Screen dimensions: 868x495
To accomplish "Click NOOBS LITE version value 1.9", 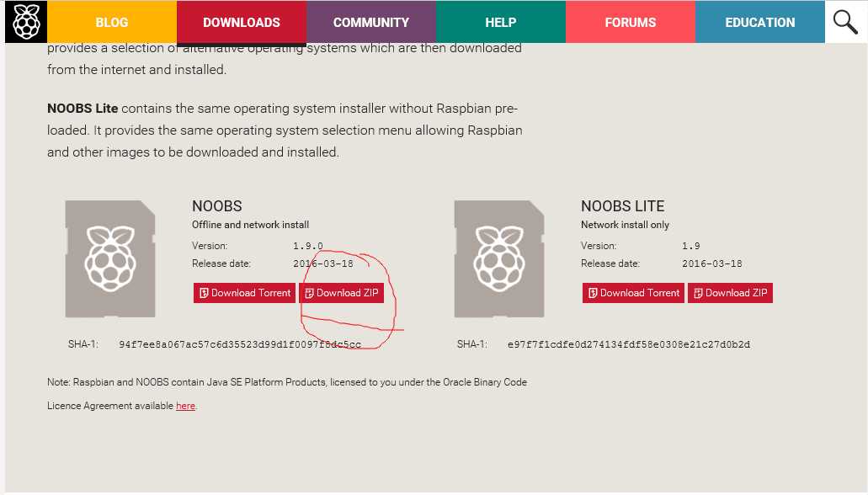I will coord(691,246).
